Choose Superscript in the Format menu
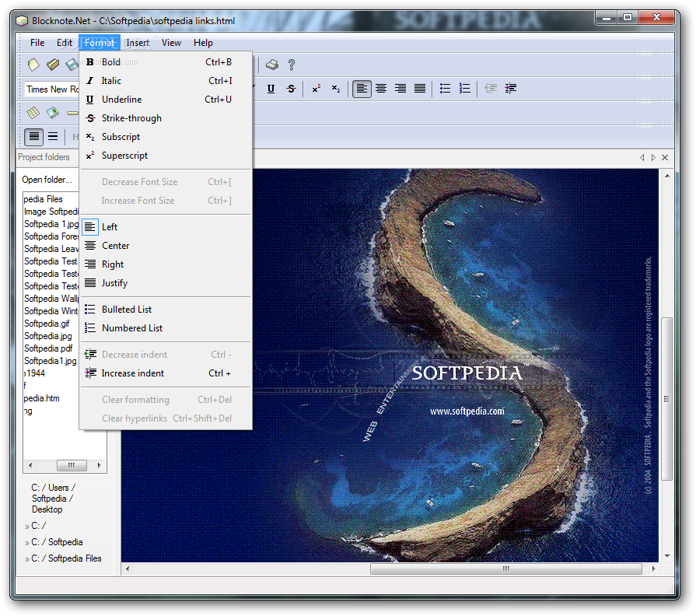 (166, 156)
